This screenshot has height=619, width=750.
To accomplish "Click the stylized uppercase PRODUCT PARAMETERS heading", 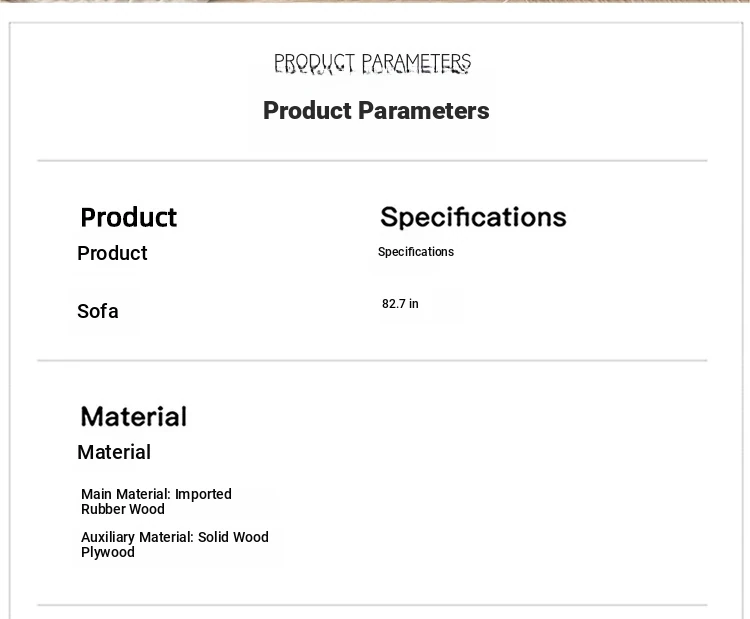I will 372,64.
